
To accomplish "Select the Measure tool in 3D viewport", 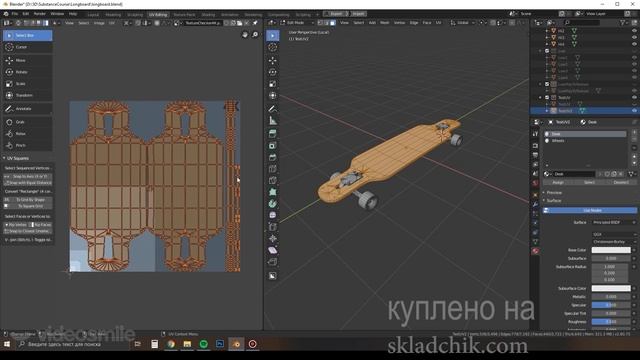I will click(273, 121).
